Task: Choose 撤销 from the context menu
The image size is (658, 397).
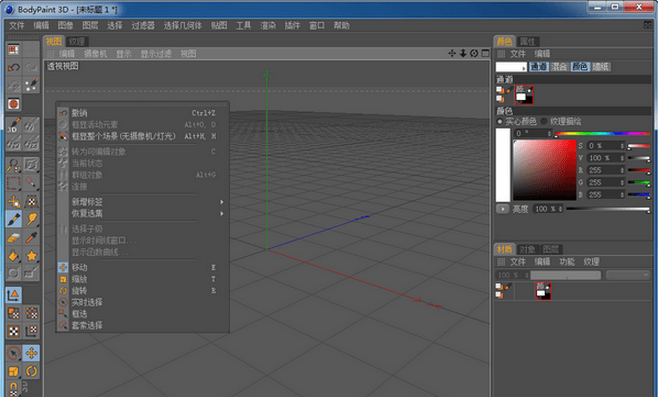Action: [143, 113]
